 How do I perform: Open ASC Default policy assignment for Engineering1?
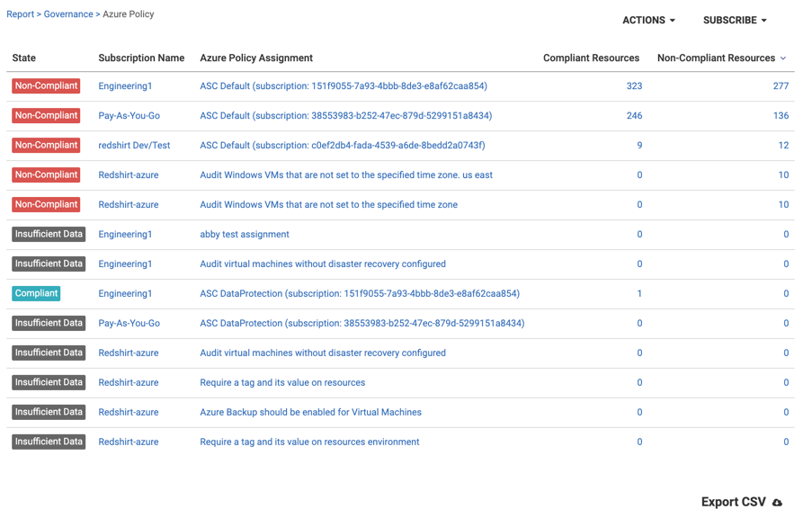[x=342, y=85]
